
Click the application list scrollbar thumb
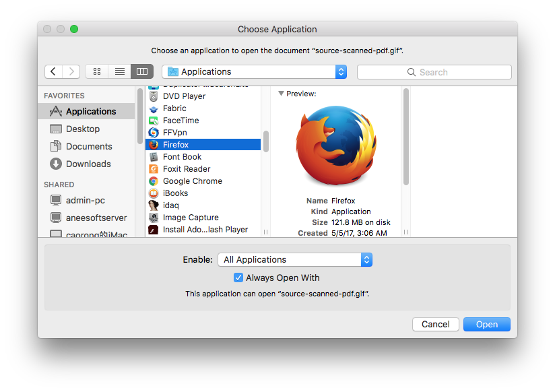[x=266, y=141]
